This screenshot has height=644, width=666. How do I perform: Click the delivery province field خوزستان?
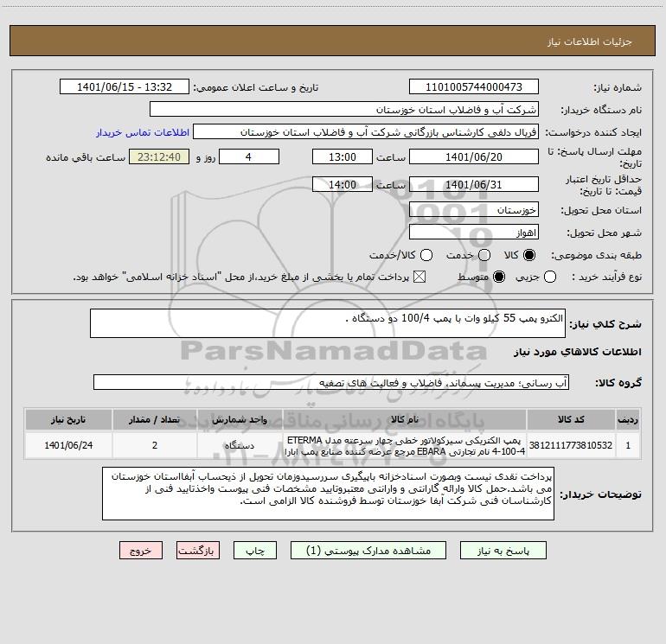click(474, 210)
